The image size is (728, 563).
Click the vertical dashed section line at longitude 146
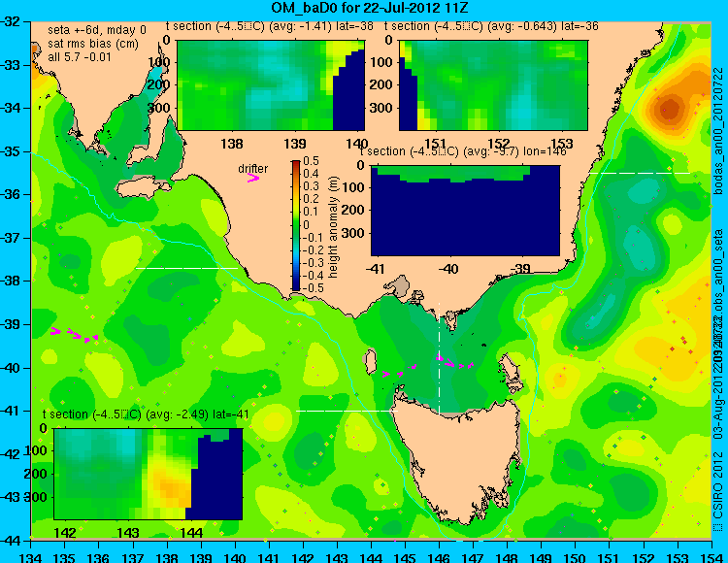pyautogui.click(x=439, y=357)
